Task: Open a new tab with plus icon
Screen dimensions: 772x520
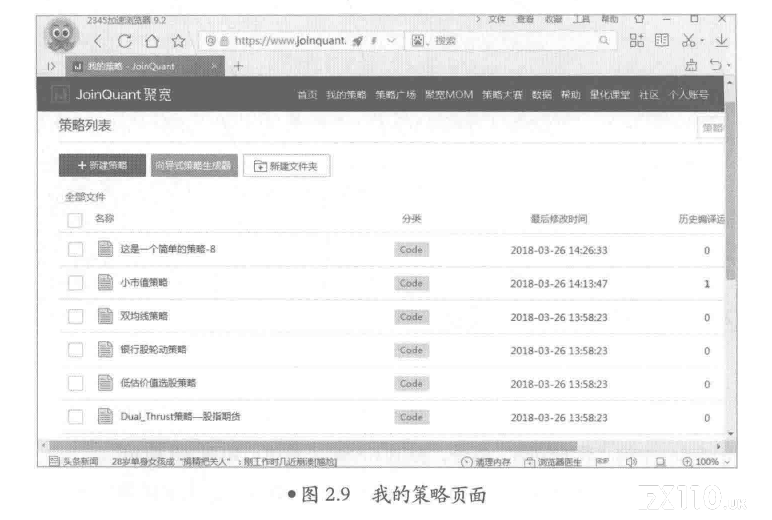Action: (238, 66)
